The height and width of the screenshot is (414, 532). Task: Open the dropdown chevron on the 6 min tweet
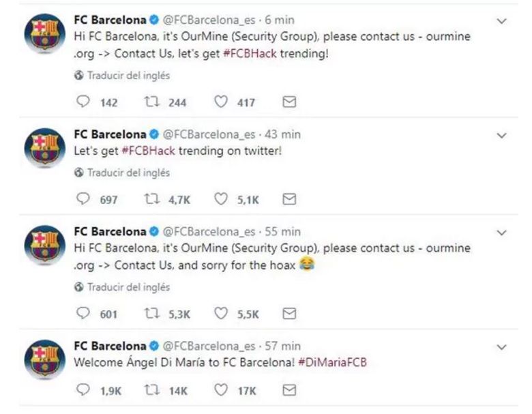[501, 21]
